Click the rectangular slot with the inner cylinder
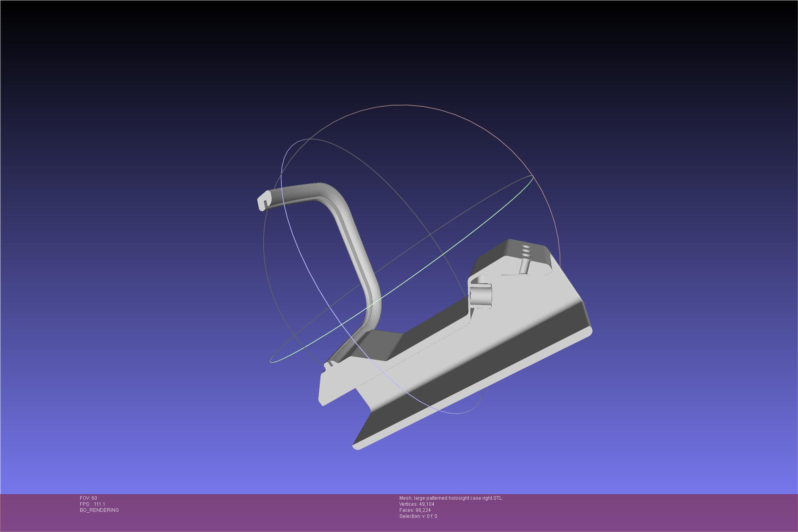The height and width of the screenshot is (532, 798). pyautogui.click(x=482, y=296)
